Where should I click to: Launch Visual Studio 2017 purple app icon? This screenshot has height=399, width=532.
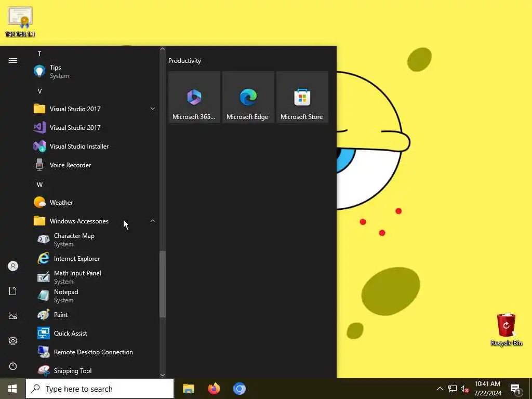[39, 127]
